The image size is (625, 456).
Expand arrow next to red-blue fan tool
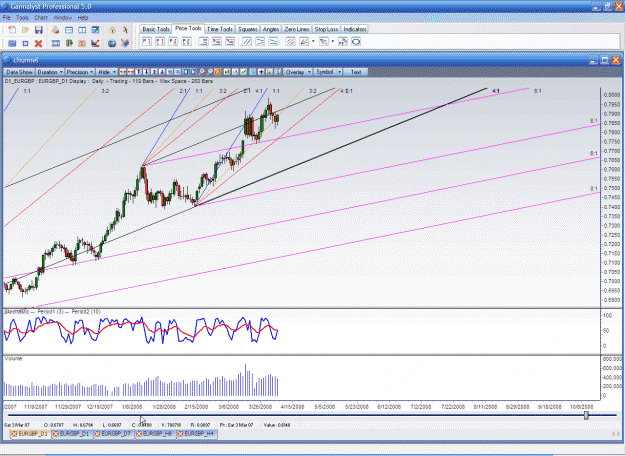click(333, 41)
